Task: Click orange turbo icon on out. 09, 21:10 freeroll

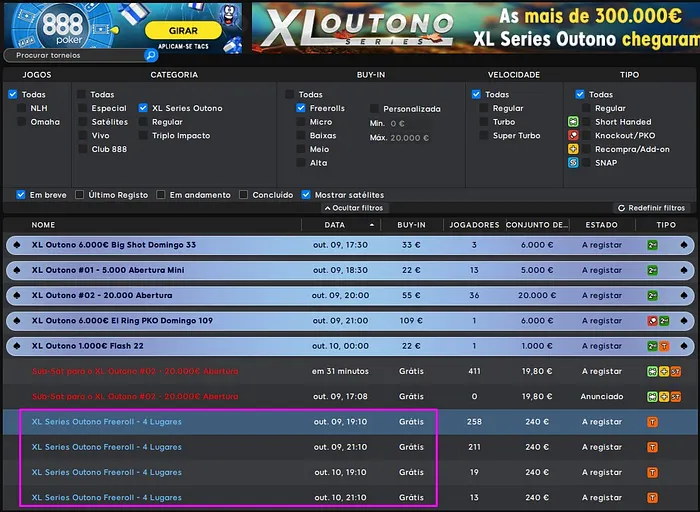Action: 652,447
